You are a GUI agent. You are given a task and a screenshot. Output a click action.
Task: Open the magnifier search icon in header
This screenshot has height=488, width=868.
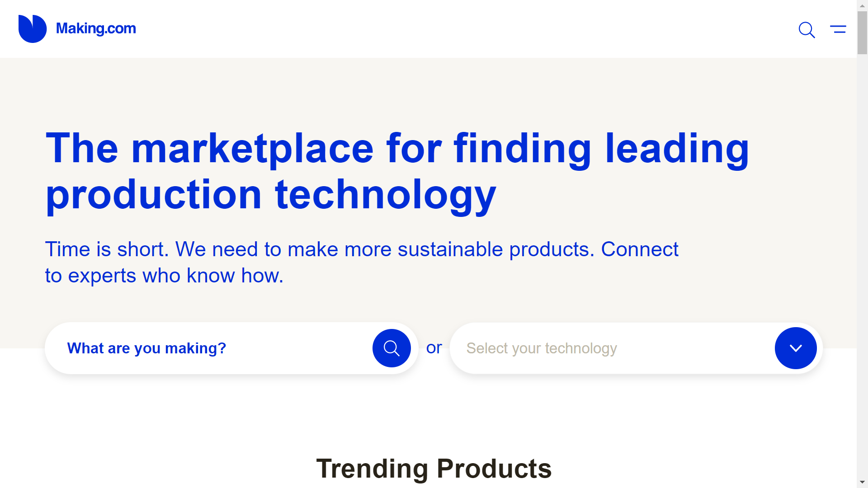coord(807,30)
